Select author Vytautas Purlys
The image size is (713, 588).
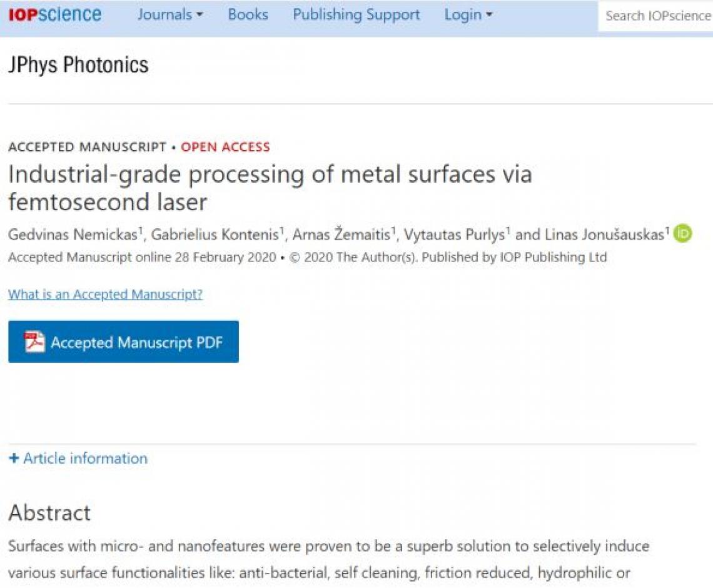454,235
